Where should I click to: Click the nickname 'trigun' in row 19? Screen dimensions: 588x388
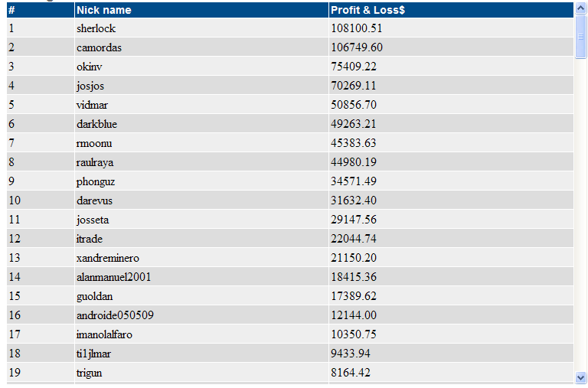pos(89,373)
